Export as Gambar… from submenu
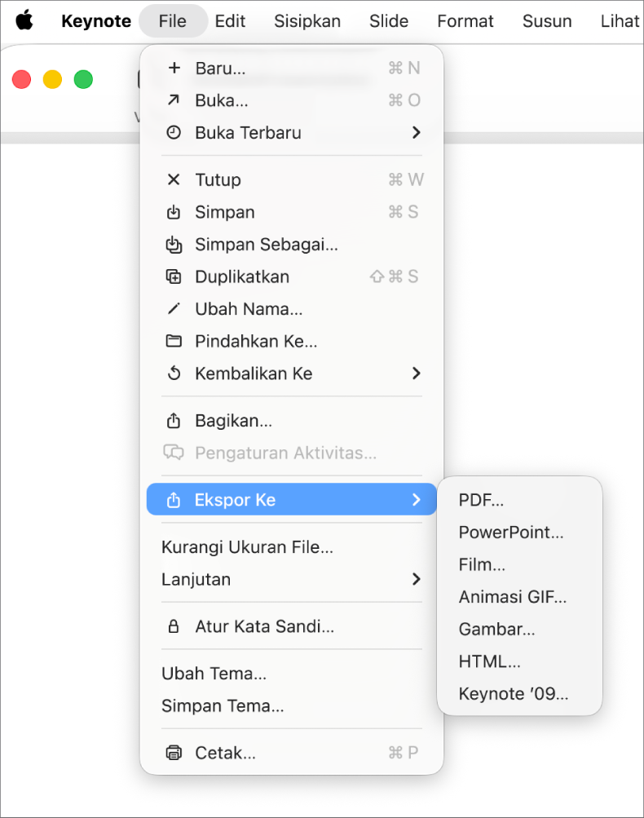Image resolution: width=644 pixels, height=818 pixels. coord(519,629)
